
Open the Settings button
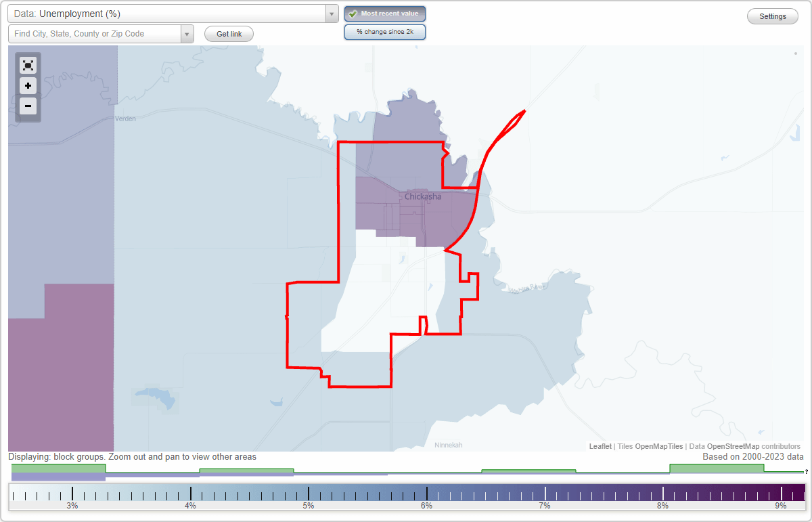773,17
